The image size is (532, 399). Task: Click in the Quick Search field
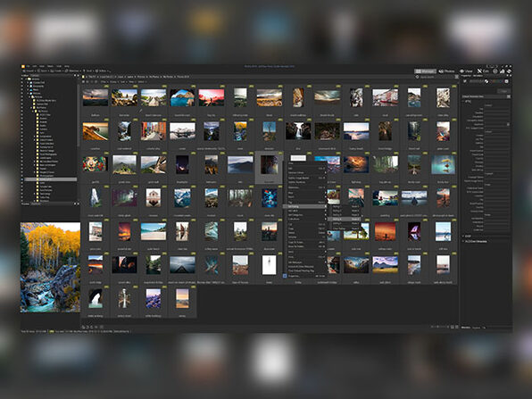coord(436,77)
